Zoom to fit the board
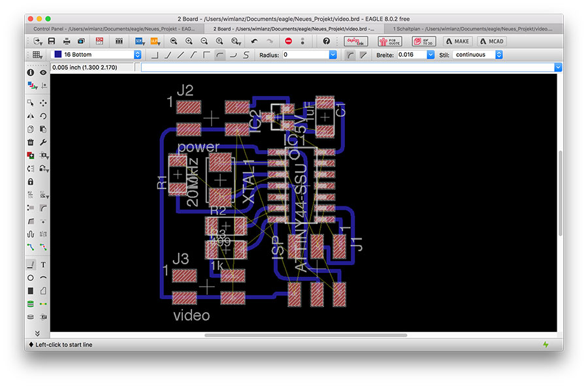588x386 pixels. (x=173, y=41)
